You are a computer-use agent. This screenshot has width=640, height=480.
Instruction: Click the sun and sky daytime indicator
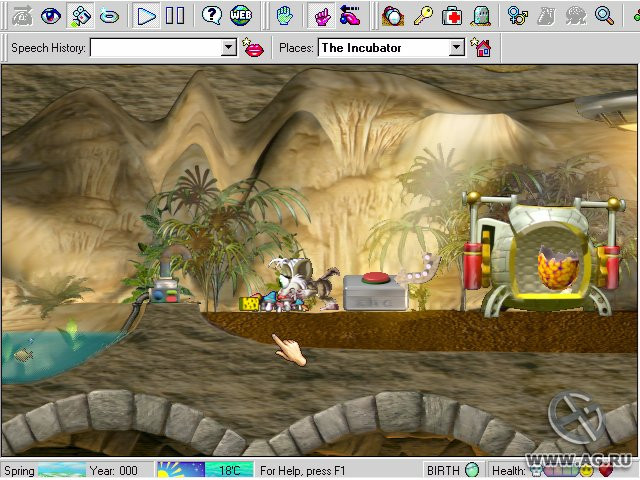181,470
